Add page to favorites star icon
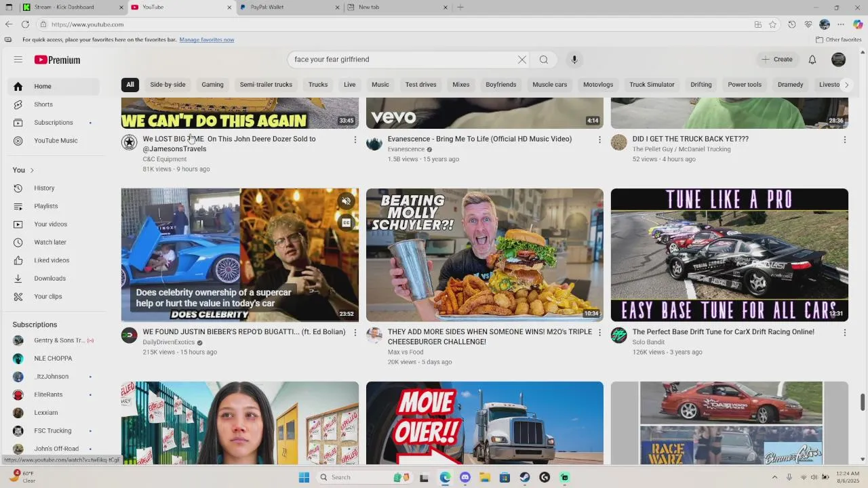This screenshot has width=868, height=488. [772, 24]
